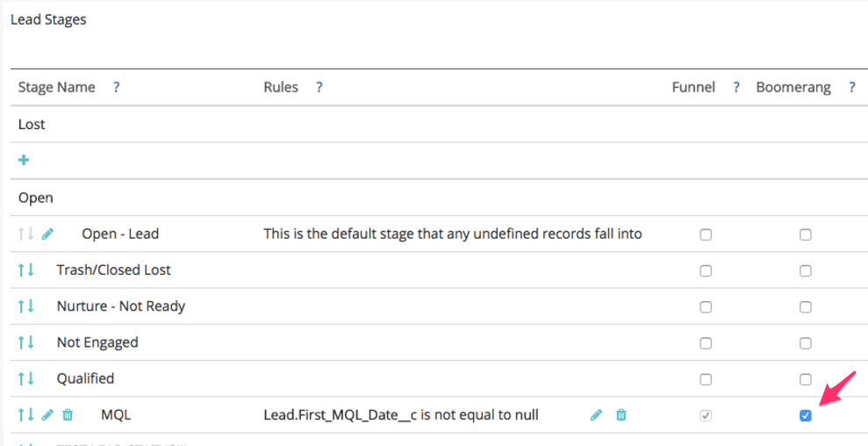The height and width of the screenshot is (446, 868).
Task: Check Funnel for Not Engaged stage
Action: click(706, 343)
